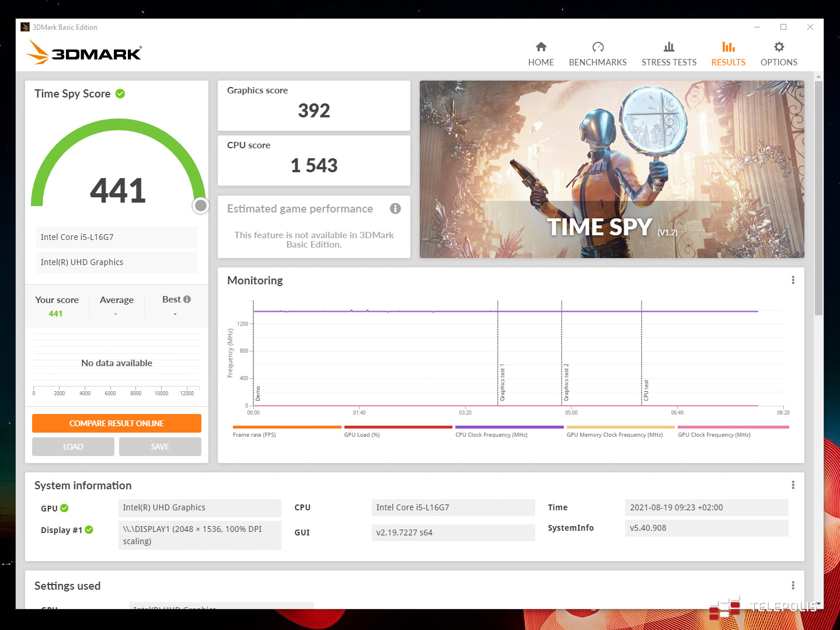
Task: Click info icon beside Estimated game performance
Action: [x=395, y=208]
